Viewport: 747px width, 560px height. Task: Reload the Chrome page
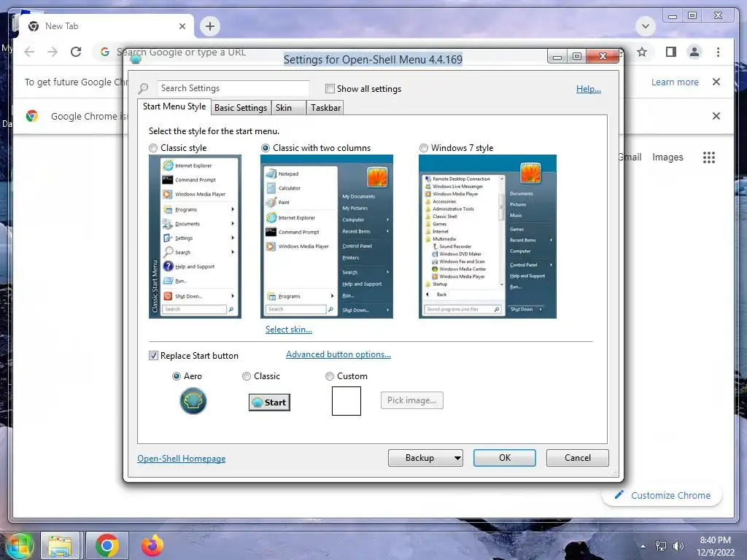(76, 52)
